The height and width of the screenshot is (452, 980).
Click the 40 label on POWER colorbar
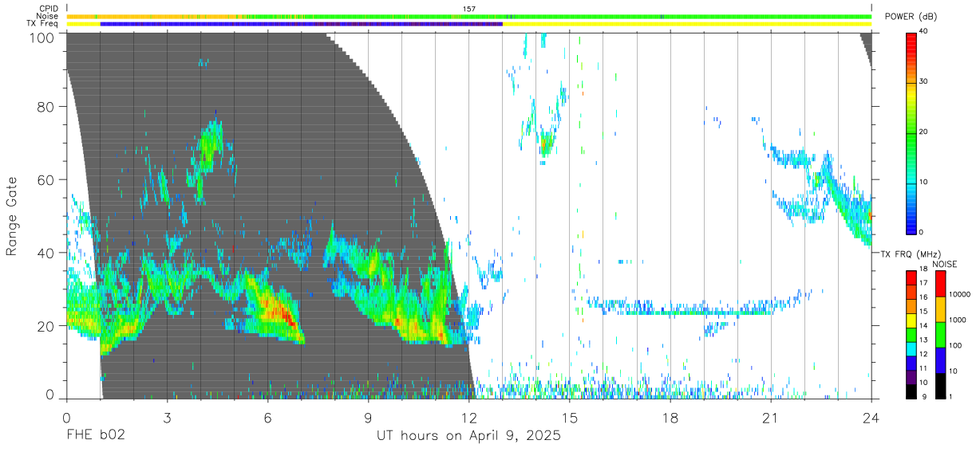pos(923,32)
